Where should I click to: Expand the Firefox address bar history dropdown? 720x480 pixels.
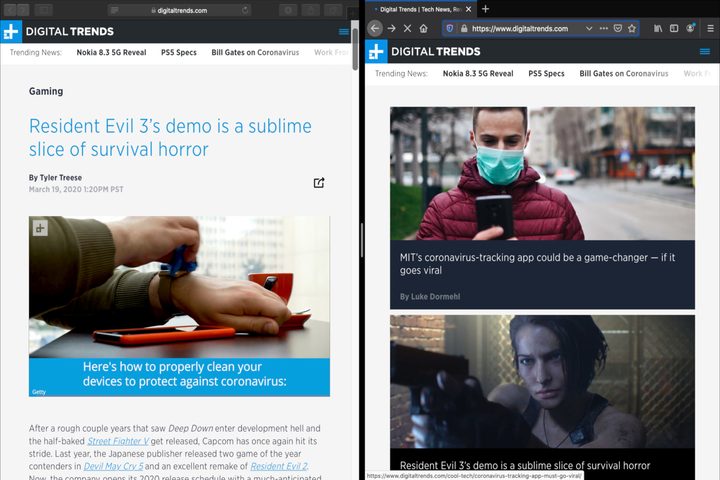(x=589, y=28)
